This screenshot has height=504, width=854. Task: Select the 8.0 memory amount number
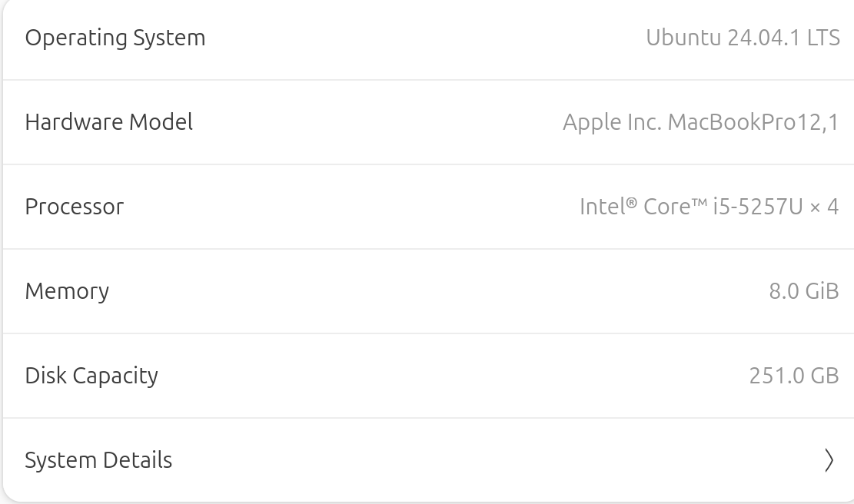784,291
